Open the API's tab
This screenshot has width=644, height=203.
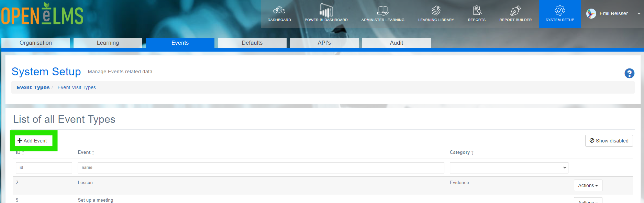point(324,43)
